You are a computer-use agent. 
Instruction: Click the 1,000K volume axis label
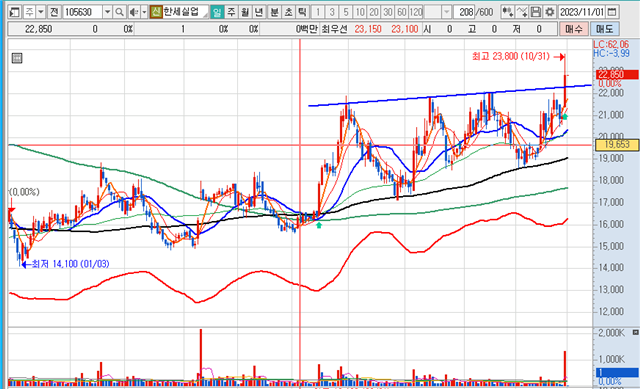pyautogui.click(x=611, y=359)
